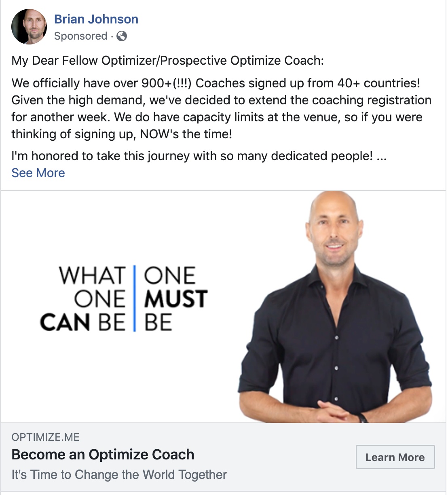Click the ellipsis ending the truncated post text
The image size is (448, 495).
coord(381,157)
